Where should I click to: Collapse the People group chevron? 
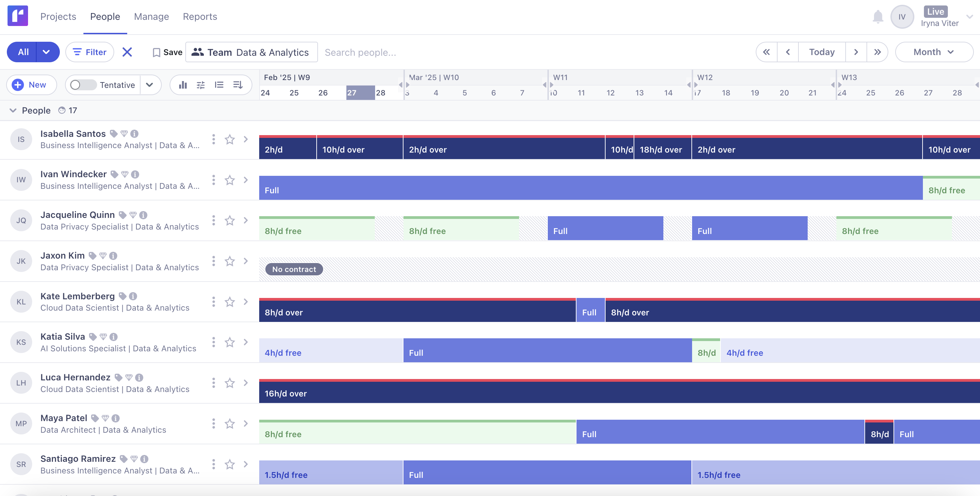pos(13,110)
